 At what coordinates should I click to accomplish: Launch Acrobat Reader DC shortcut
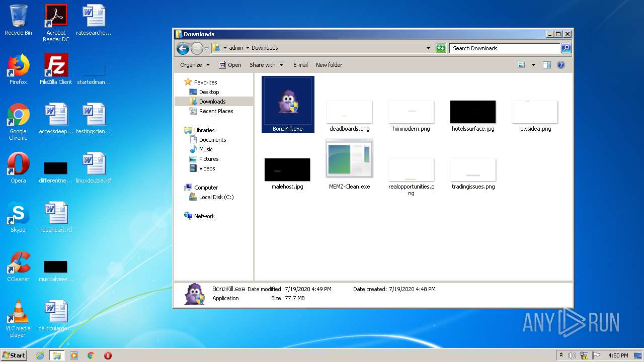click(x=56, y=23)
